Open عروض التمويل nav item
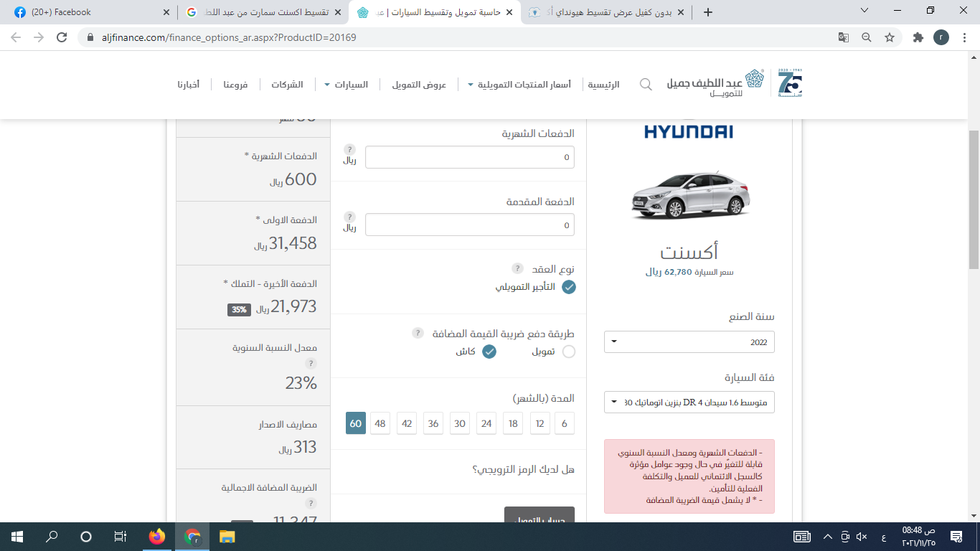 point(419,85)
